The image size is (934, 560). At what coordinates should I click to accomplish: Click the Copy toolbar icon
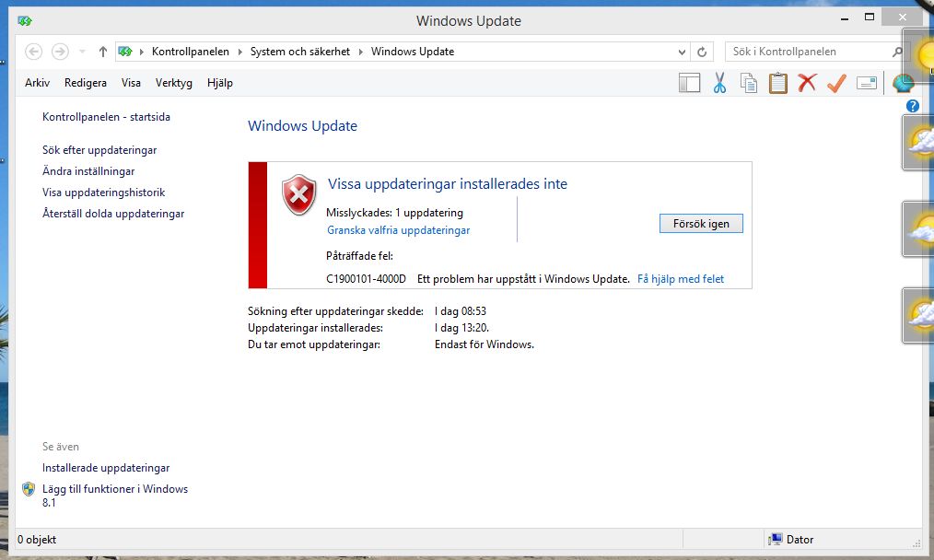pyautogui.click(x=749, y=83)
